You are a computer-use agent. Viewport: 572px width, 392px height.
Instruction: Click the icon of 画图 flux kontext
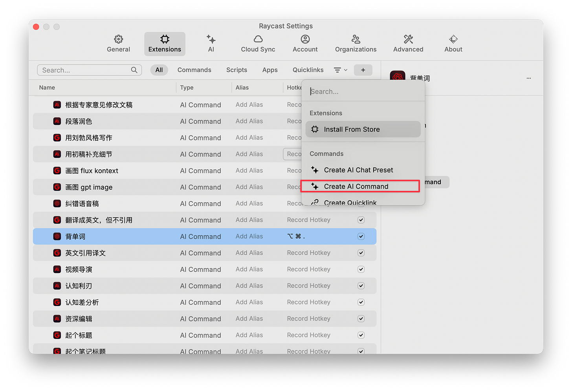(57, 171)
